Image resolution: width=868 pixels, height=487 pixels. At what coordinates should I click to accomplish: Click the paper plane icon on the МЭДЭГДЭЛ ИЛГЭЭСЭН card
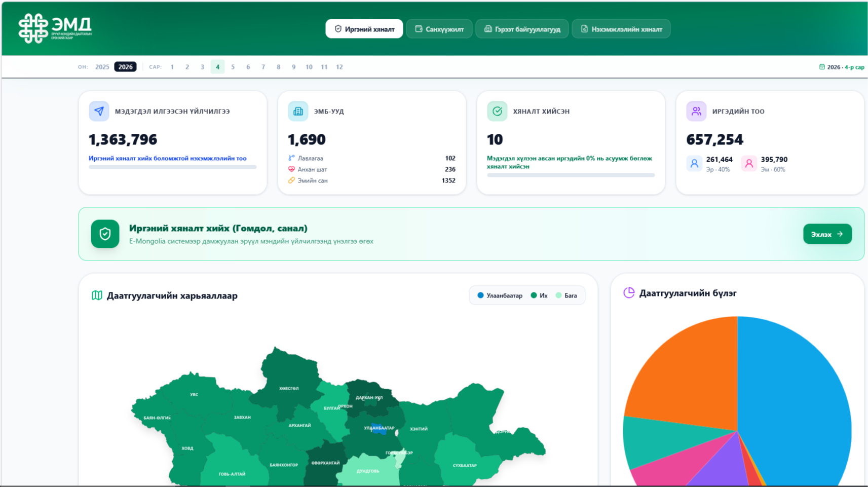(x=99, y=111)
